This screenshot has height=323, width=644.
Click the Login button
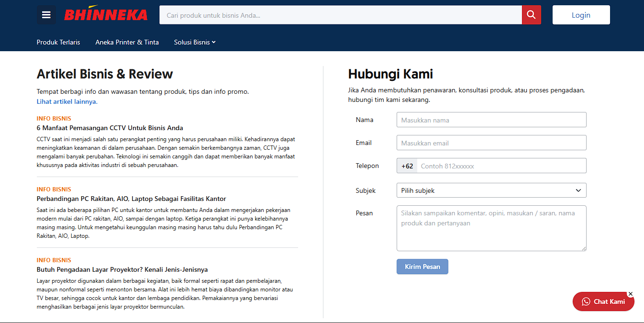point(581,14)
